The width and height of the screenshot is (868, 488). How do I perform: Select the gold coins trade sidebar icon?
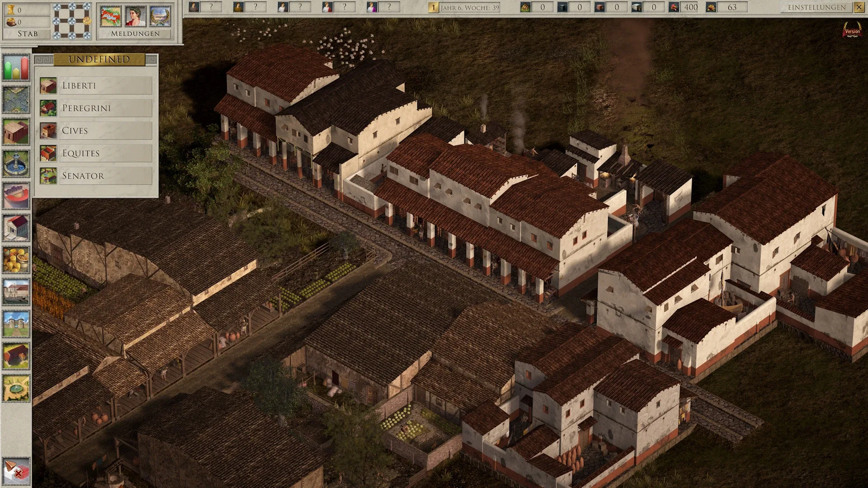coord(16,259)
